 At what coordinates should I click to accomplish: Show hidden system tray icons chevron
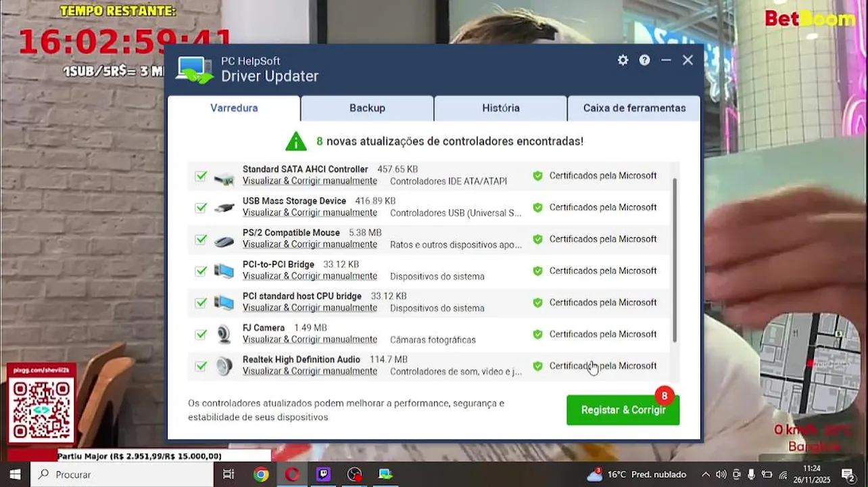tap(705, 474)
